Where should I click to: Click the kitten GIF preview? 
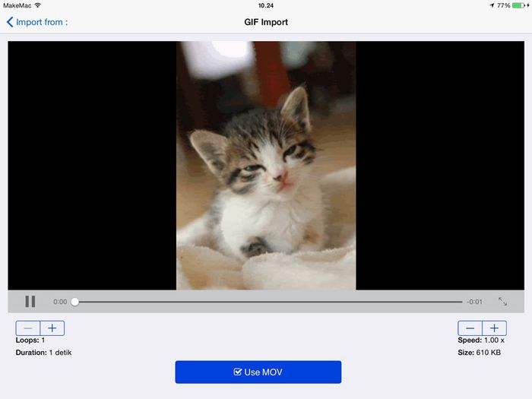266,166
